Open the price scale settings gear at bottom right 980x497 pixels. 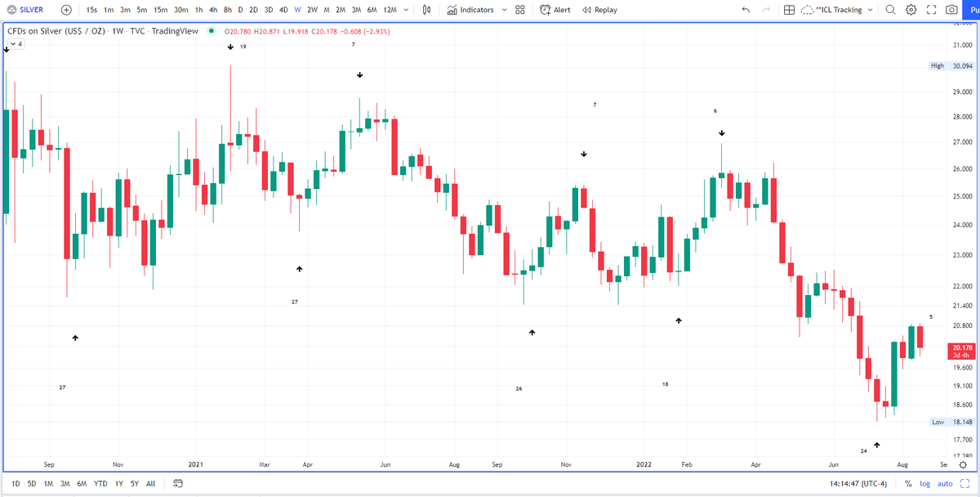point(963,463)
